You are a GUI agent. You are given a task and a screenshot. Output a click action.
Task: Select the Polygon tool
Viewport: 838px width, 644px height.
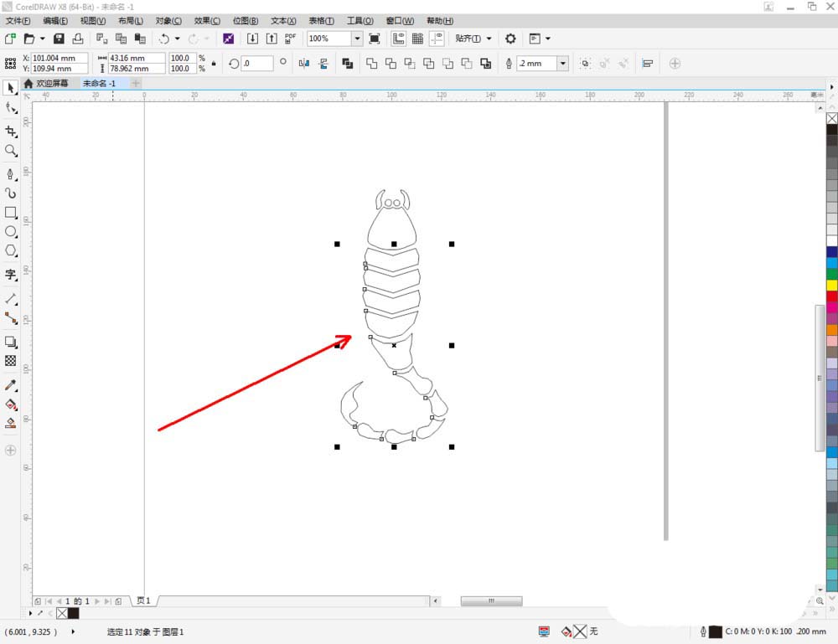coord(10,250)
